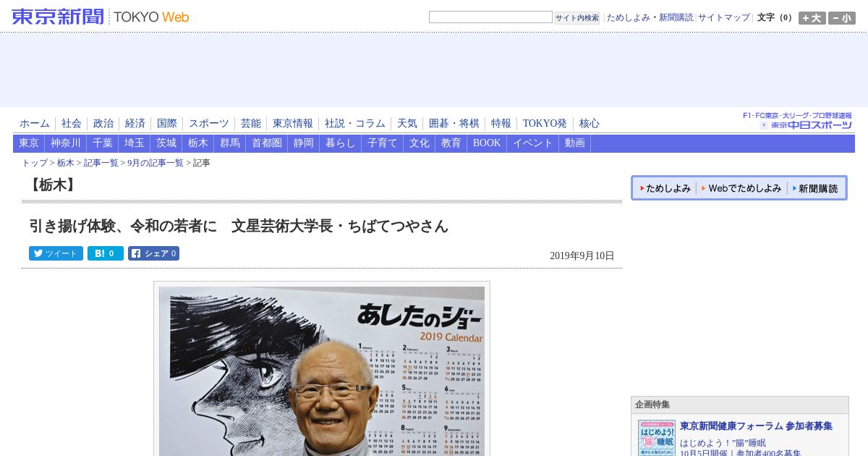The width and height of the screenshot is (868, 456).
Task: Click the article photo of ちばてつや
Action: click(322, 371)
